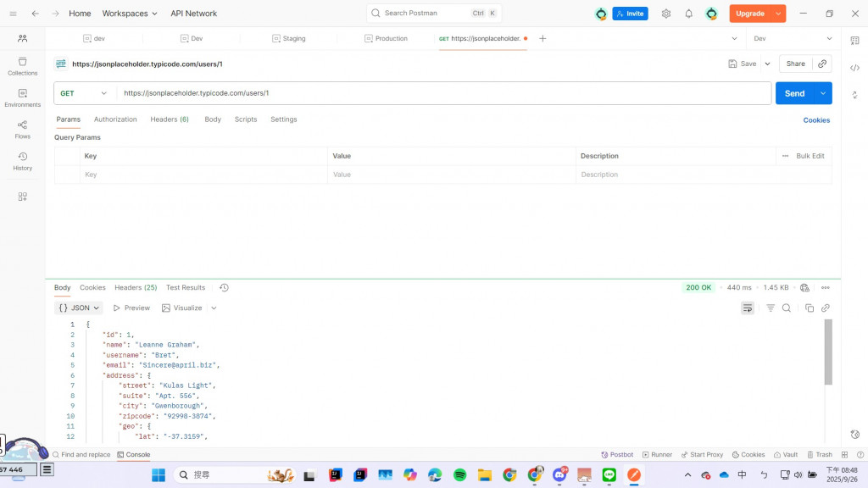Switch to the Production tab
Image resolution: width=868 pixels, height=488 pixels.
coord(387,38)
